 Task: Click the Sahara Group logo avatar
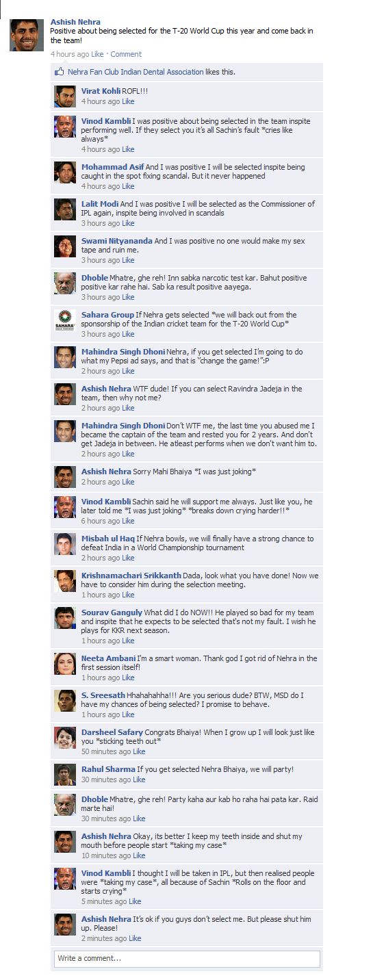[65, 320]
